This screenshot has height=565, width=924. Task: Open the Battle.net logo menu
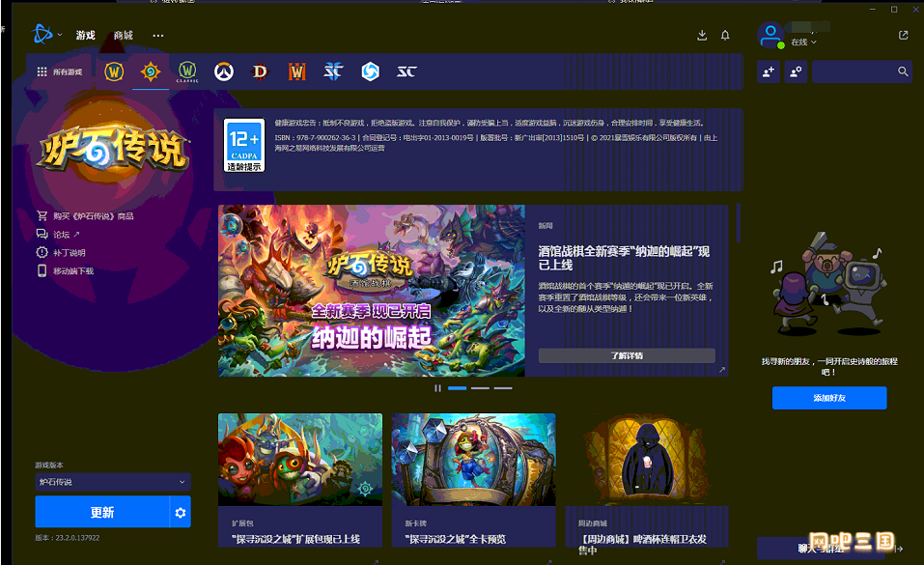46,35
